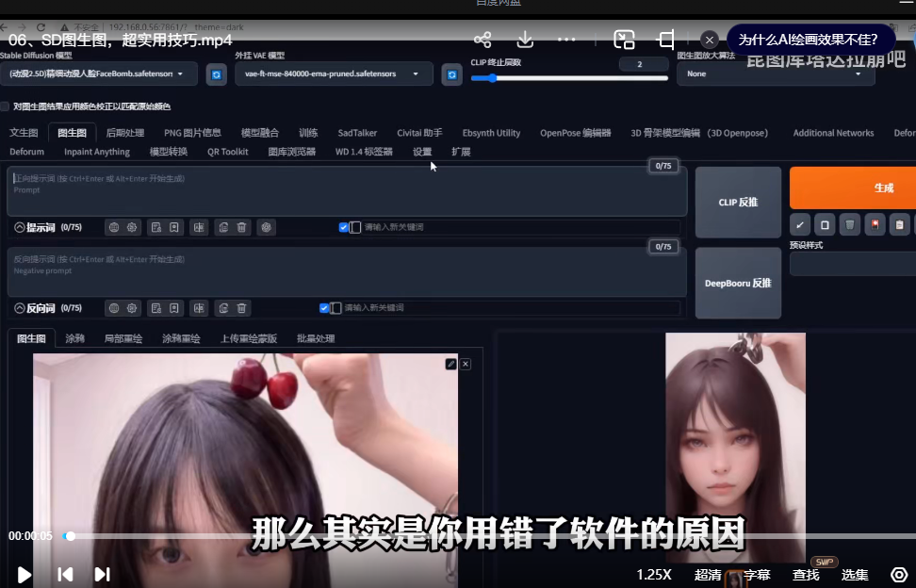Click the CLIP 终止层数 number field
Screen dimensions: 916x588
point(644,64)
